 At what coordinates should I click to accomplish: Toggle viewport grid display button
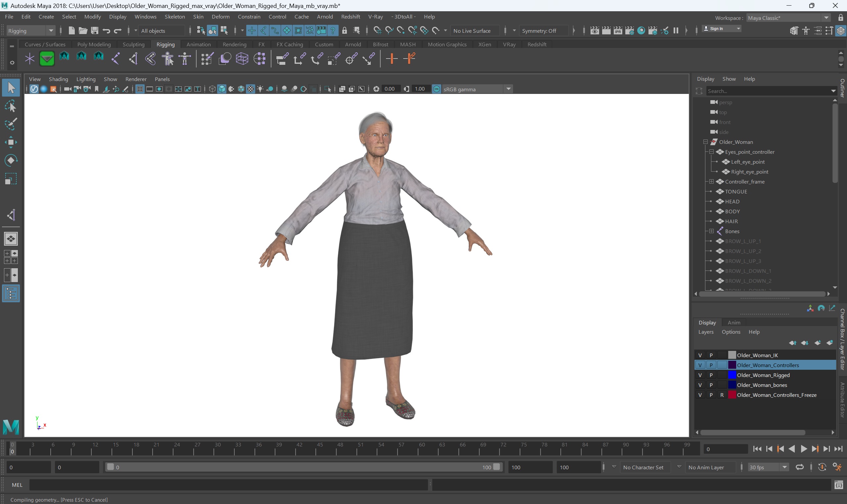click(x=140, y=89)
